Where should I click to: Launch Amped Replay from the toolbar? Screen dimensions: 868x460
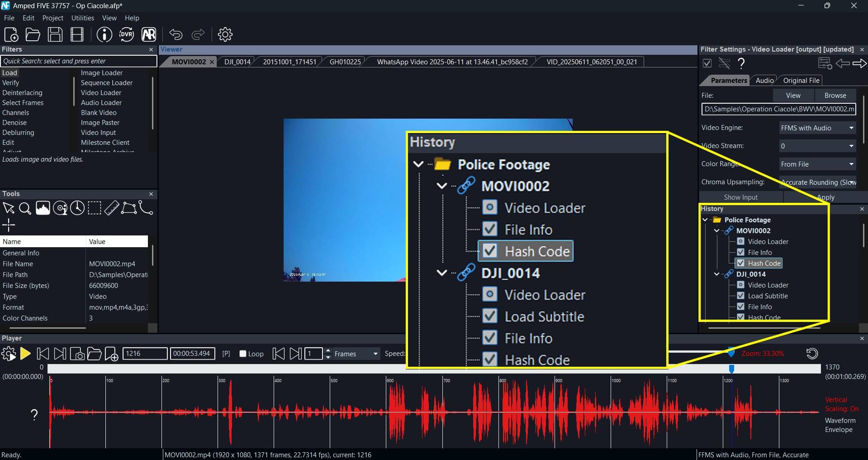point(149,34)
